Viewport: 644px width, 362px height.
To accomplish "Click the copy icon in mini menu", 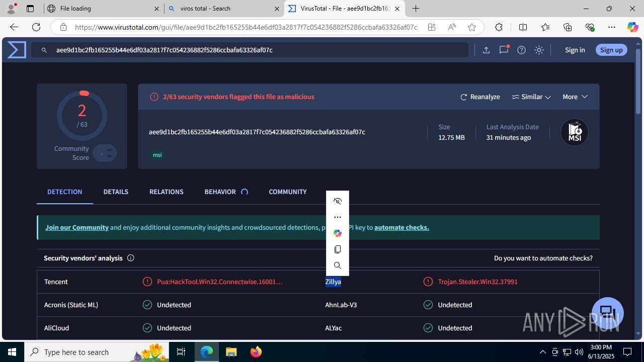I will (x=338, y=249).
